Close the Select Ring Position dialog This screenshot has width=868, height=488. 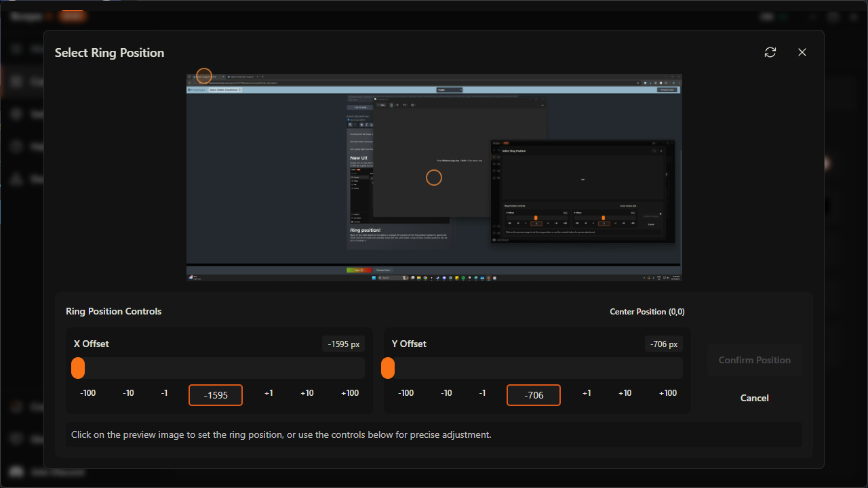tap(802, 52)
